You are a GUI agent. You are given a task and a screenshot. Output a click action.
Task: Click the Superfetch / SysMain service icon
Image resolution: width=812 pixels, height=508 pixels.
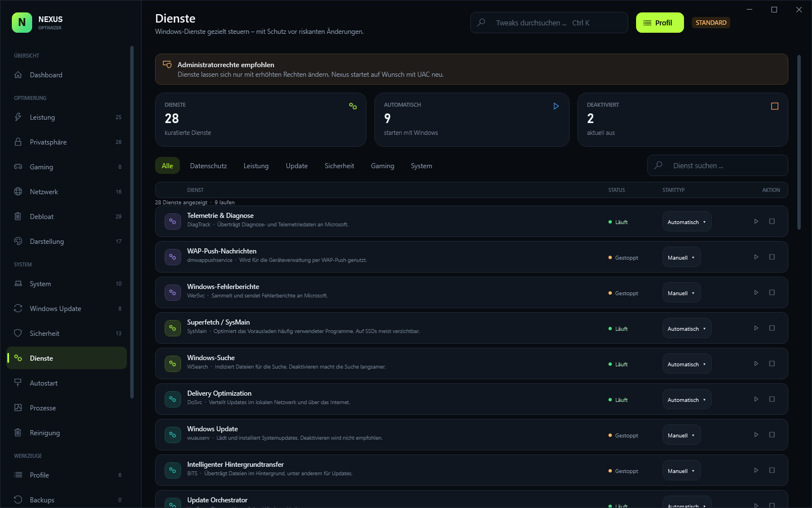173,328
